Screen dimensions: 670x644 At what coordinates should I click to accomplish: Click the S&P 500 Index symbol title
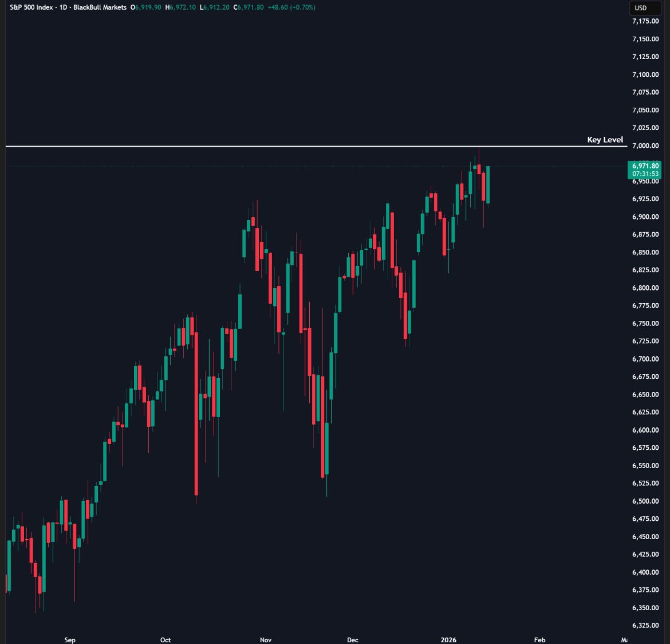tap(31, 7)
